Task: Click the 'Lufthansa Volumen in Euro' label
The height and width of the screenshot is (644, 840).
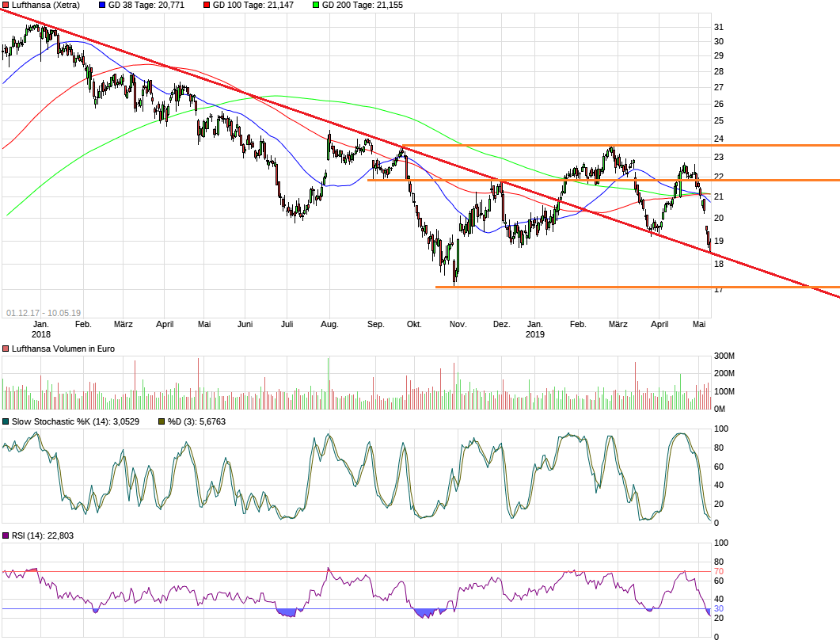Action: point(63,349)
